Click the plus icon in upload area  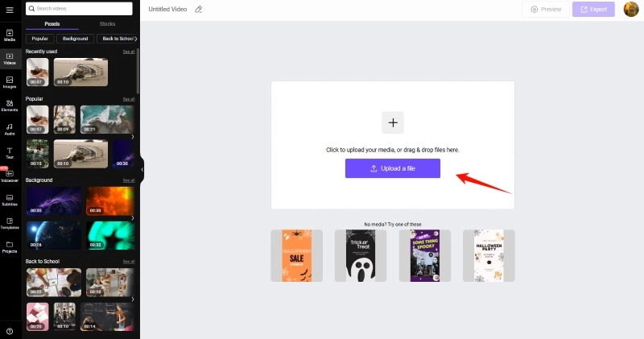tap(393, 122)
